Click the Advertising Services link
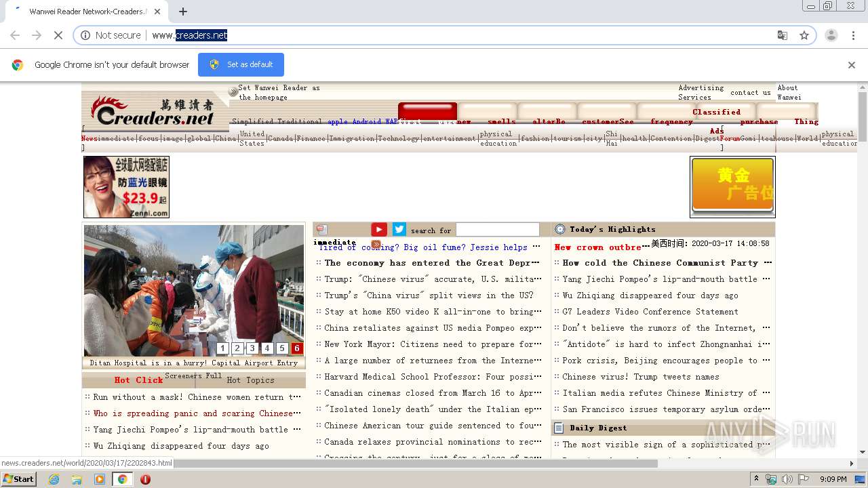This screenshot has height=488, width=868. (701, 92)
